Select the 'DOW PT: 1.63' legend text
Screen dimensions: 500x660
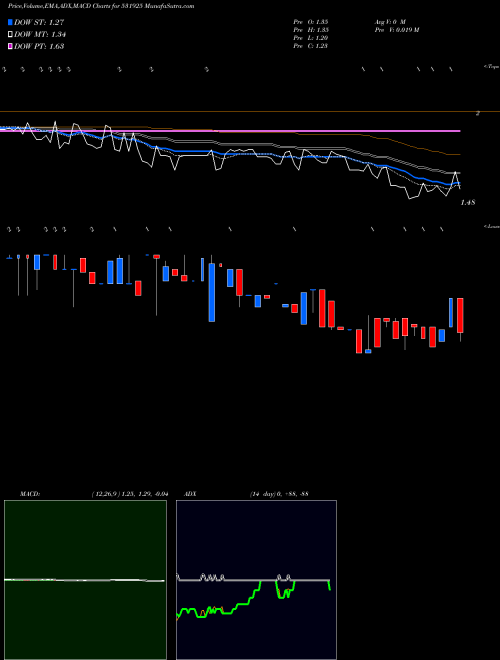(39, 46)
